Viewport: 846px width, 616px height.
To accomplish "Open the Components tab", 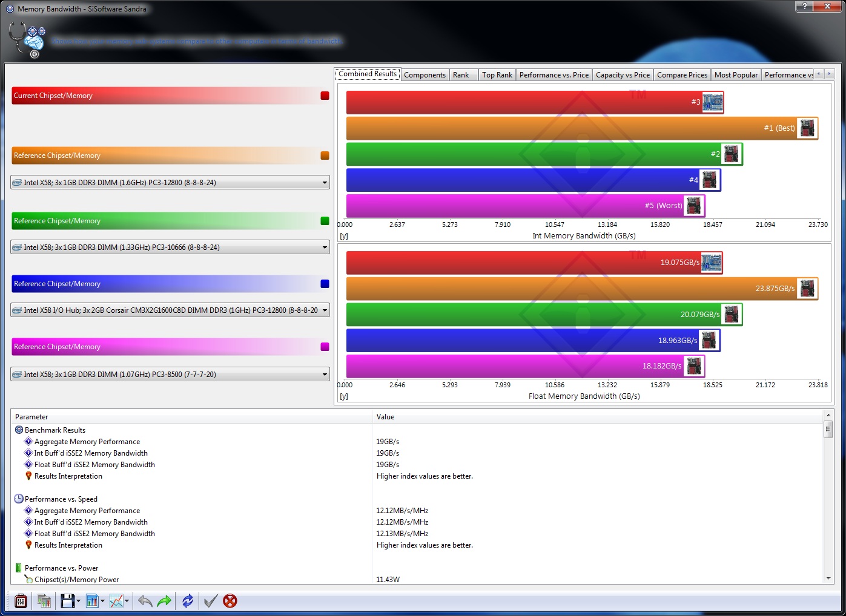I will pyautogui.click(x=425, y=75).
